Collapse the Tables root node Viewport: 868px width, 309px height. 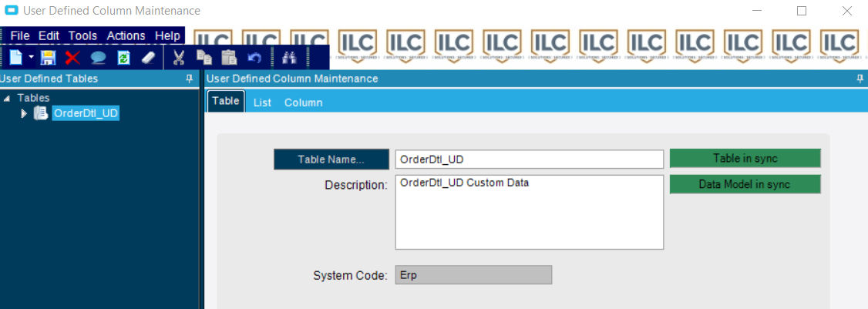click(8, 99)
